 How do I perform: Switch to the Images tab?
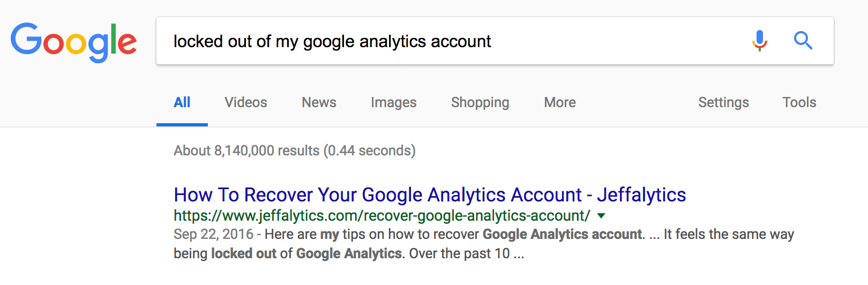pos(394,102)
